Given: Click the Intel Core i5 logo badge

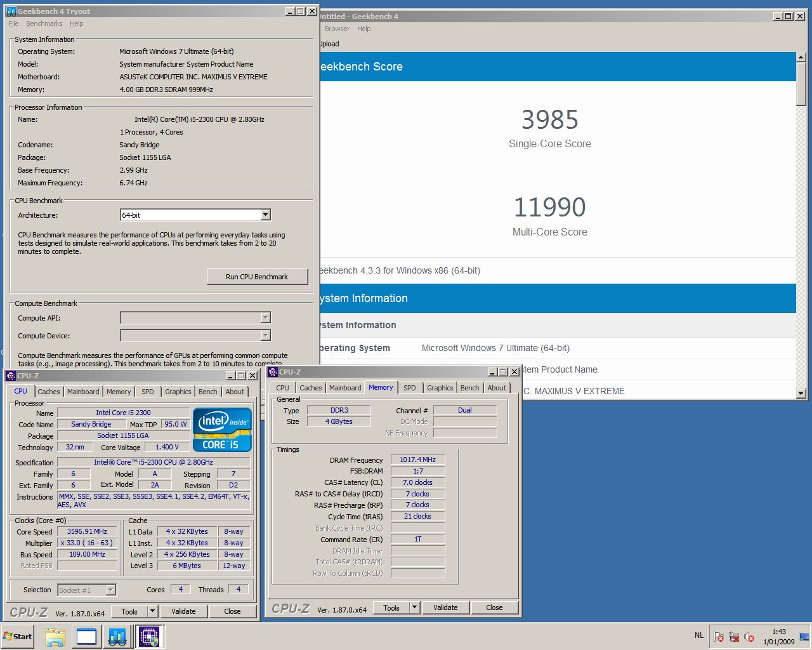Looking at the screenshot, I should point(222,430).
